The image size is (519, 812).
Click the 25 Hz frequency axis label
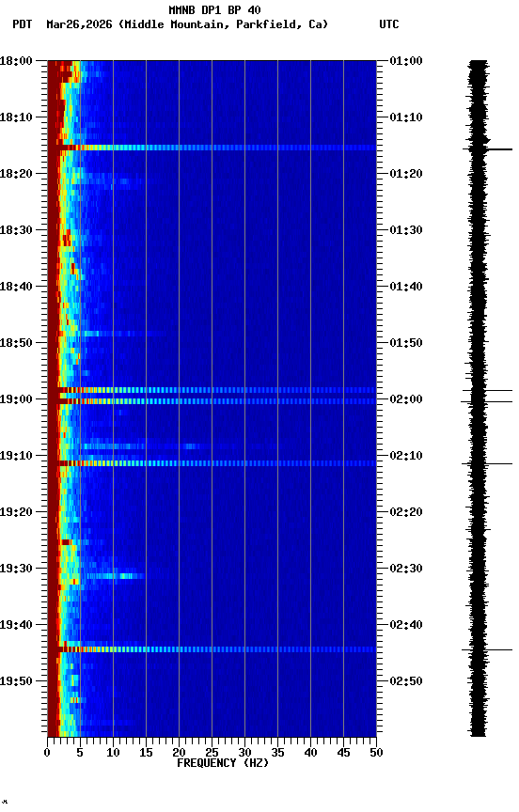[x=212, y=753]
